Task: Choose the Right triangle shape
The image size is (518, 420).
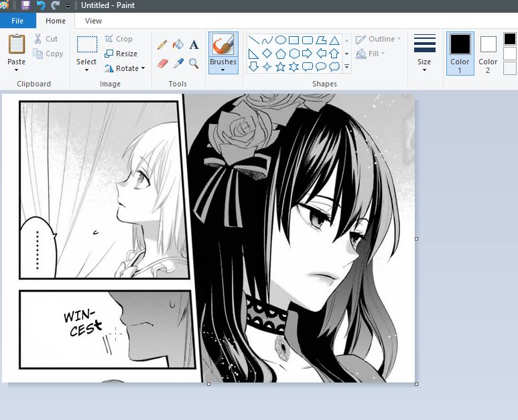Action: tap(253, 53)
